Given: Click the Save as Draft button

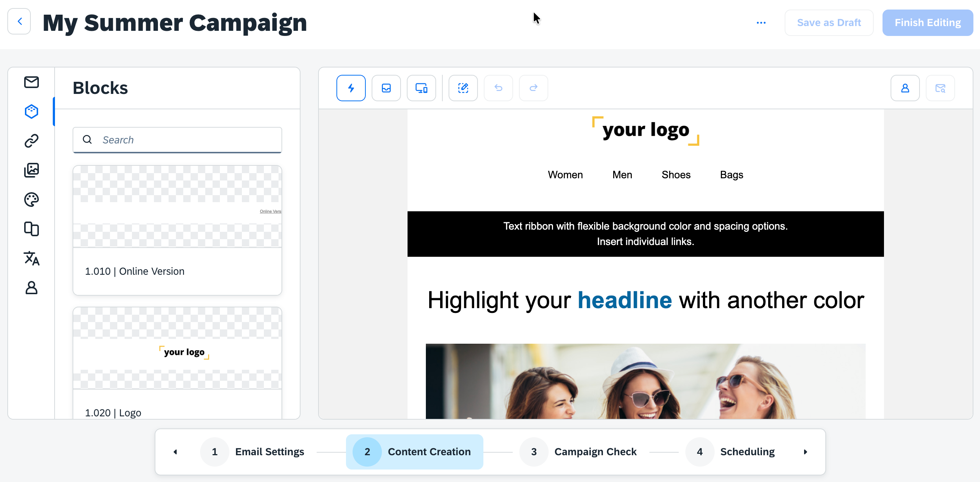Looking at the screenshot, I should click(829, 23).
